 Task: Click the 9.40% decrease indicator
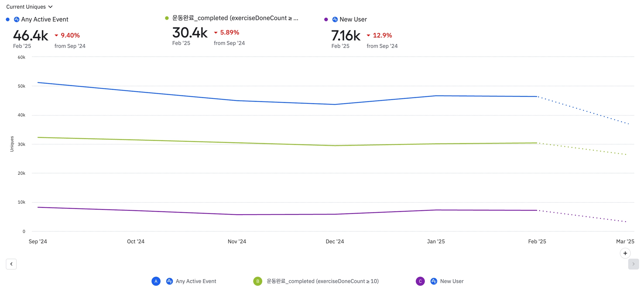point(67,35)
